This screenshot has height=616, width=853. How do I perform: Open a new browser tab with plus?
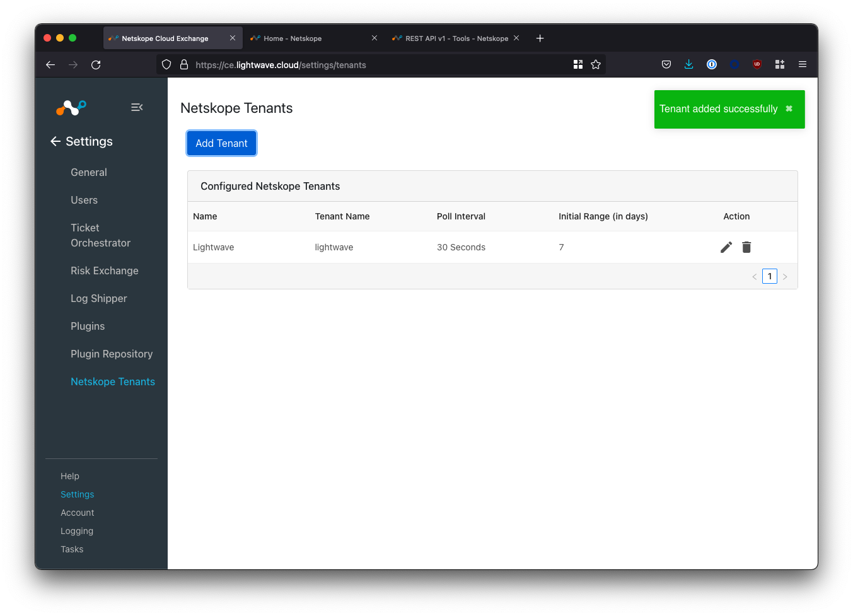point(540,38)
